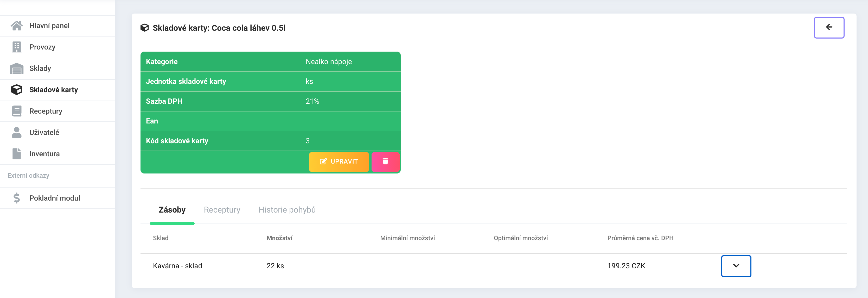Click the home icon for Hlavní panel
Image resolution: width=868 pixels, height=298 pixels.
(x=16, y=26)
